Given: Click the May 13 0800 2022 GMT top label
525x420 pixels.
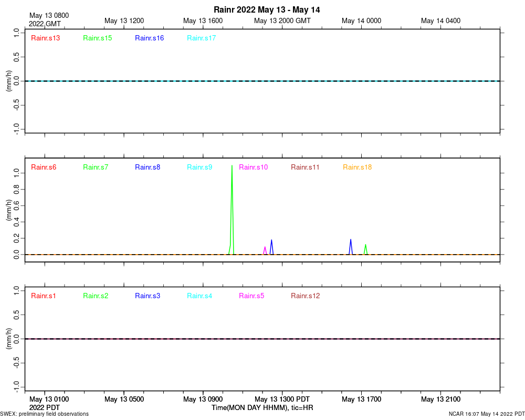Looking at the screenshot, I should pyautogui.click(x=49, y=19).
